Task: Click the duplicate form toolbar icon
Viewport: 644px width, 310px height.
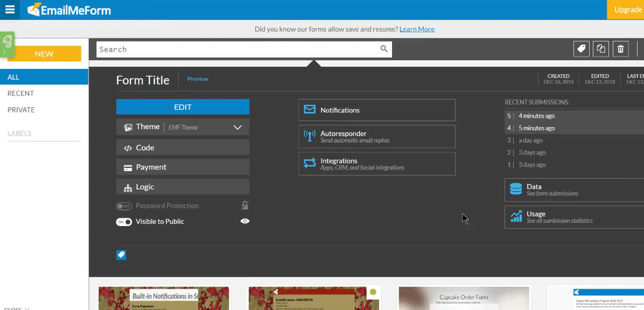Action: [x=601, y=49]
